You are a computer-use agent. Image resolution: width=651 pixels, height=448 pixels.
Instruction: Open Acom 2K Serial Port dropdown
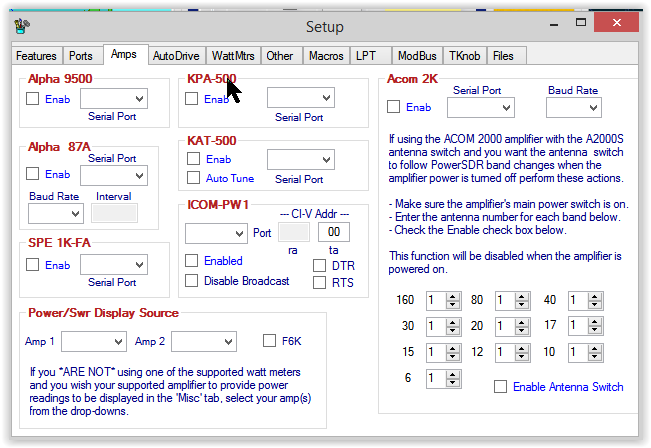click(481, 108)
